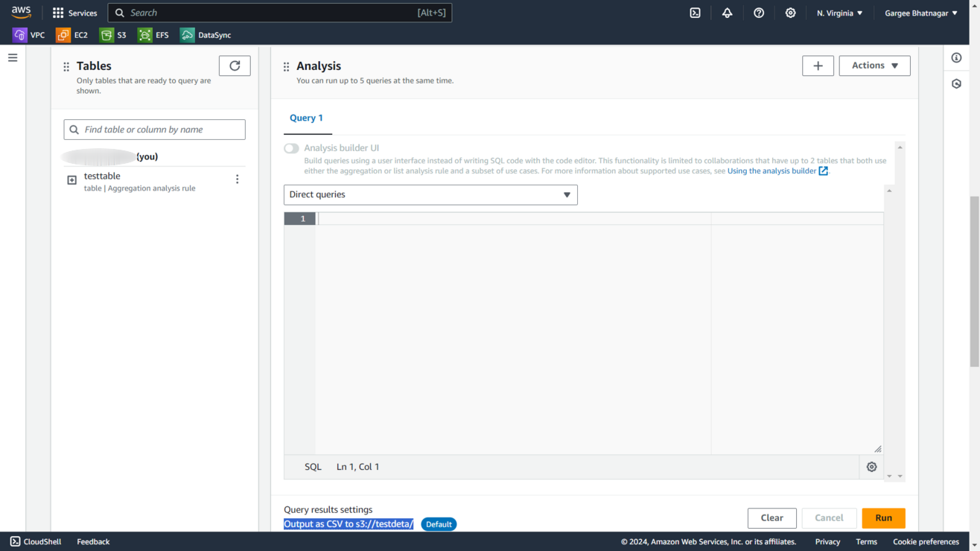
Task: Open the Gargee Bhatnagar account menu
Action: pos(921,13)
